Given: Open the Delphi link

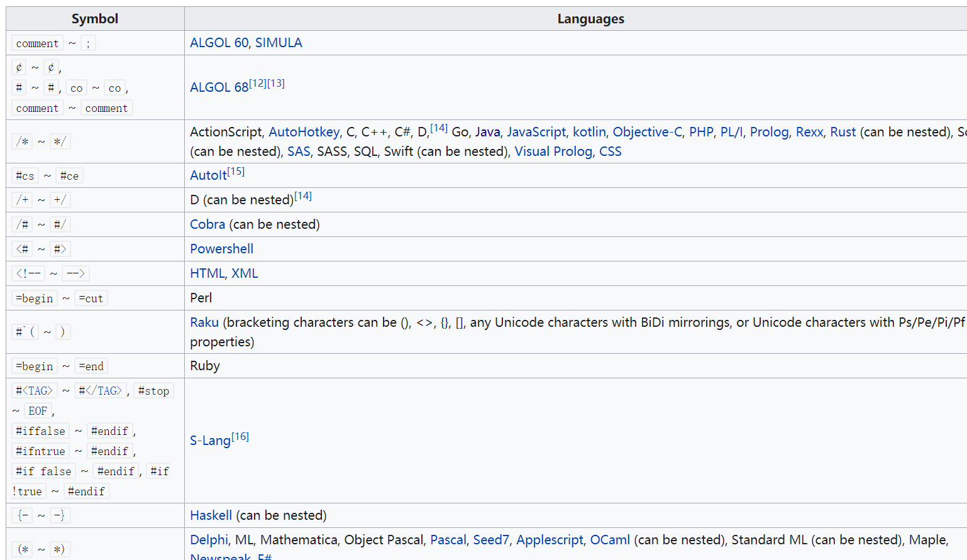Looking at the screenshot, I should [x=209, y=540].
